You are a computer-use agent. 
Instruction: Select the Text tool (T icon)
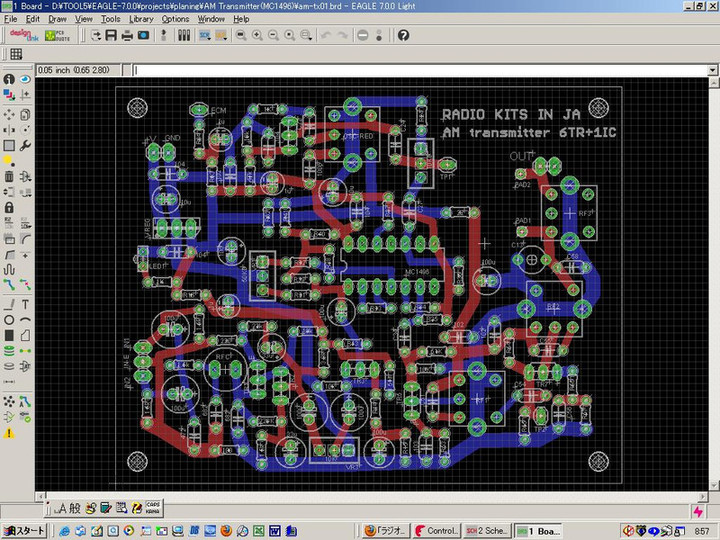[25, 303]
